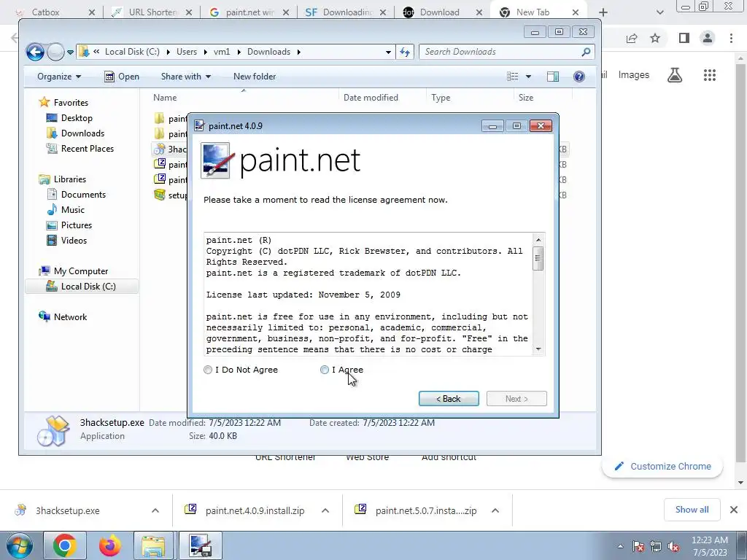Click Users in the address path

[x=187, y=52]
